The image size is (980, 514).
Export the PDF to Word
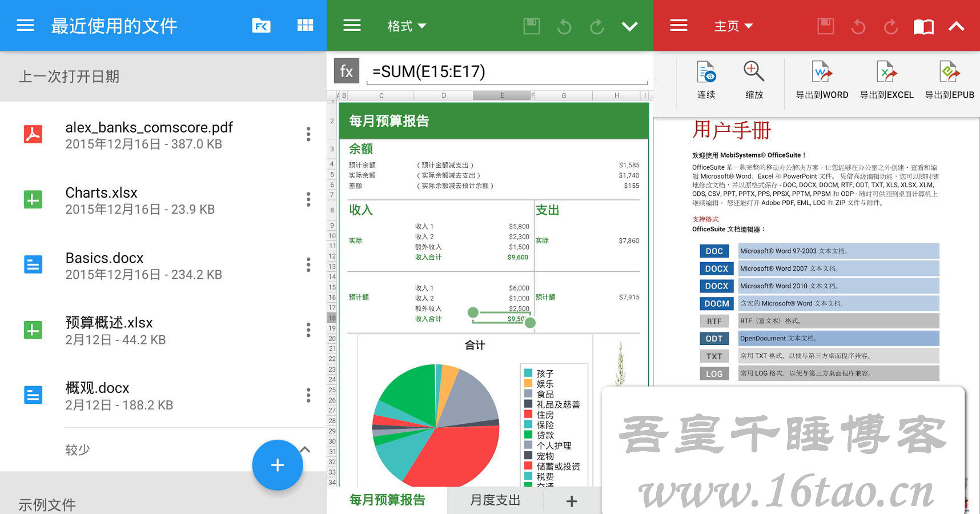pyautogui.click(x=822, y=80)
